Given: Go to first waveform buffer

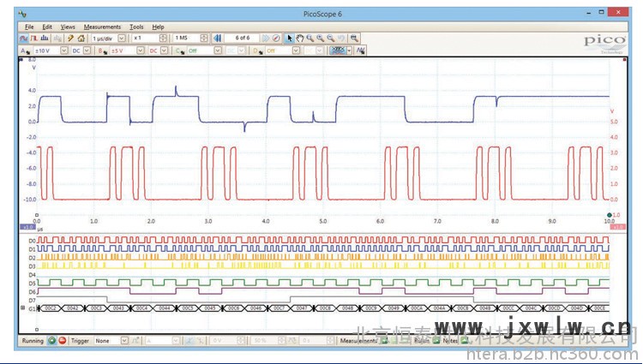Looking at the screenshot, I should click(x=218, y=38).
